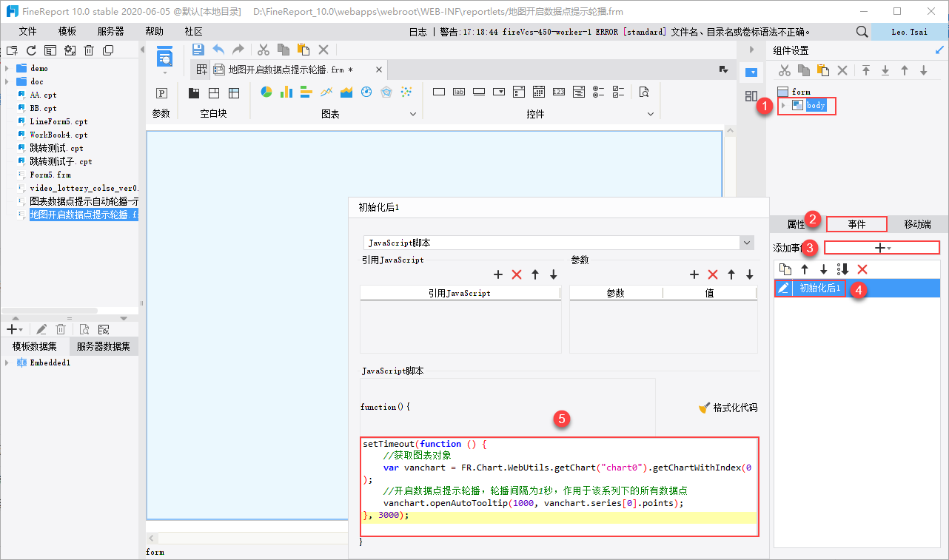Delete the selected event with red X
This screenshot has width=949, height=560.
click(x=862, y=270)
